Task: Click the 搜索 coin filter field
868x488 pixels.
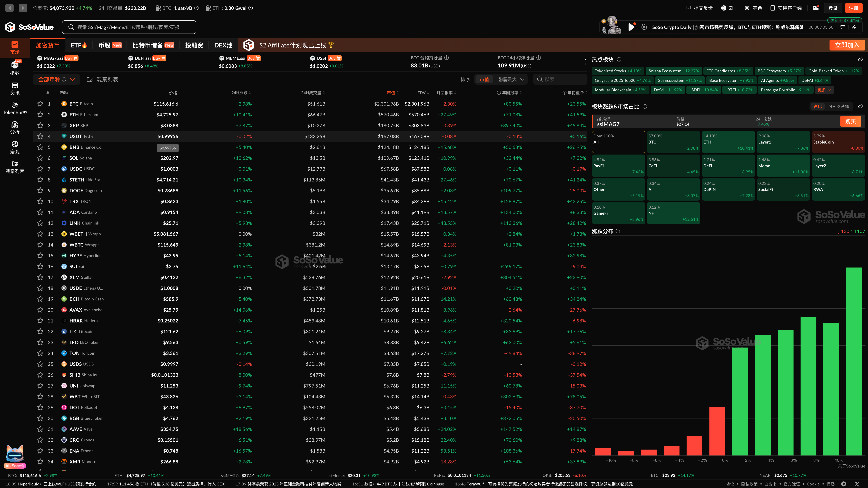Action: [560, 79]
